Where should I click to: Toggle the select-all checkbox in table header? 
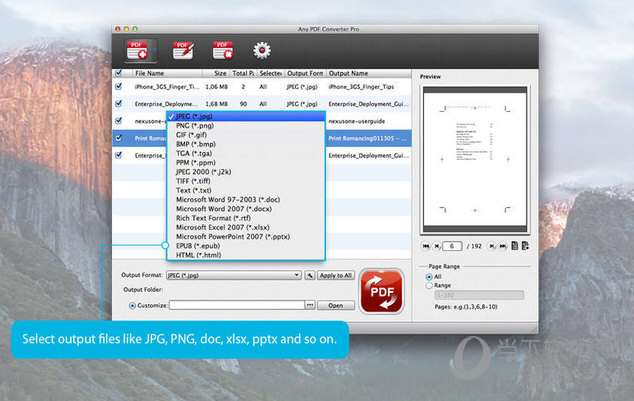pyautogui.click(x=118, y=73)
